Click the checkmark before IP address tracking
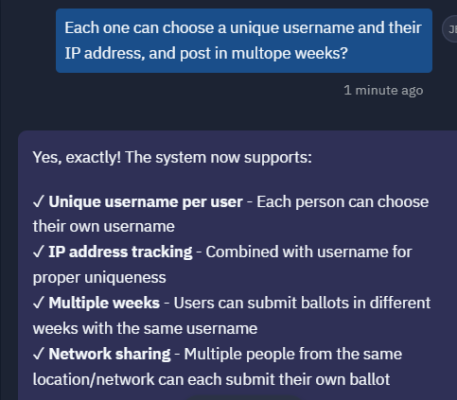Viewport: 457px width, 400px height. 38,252
